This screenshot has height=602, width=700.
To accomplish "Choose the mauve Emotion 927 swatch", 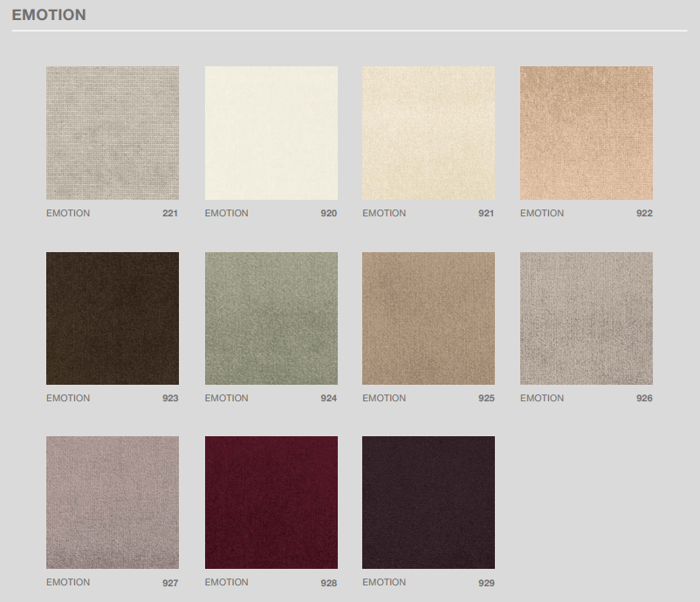I will click(113, 503).
